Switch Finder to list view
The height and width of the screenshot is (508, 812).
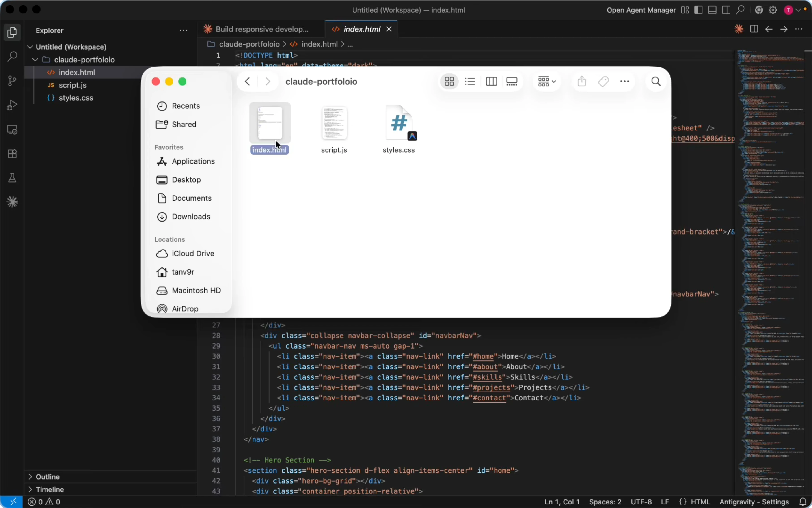pyautogui.click(x=470, y=82)
